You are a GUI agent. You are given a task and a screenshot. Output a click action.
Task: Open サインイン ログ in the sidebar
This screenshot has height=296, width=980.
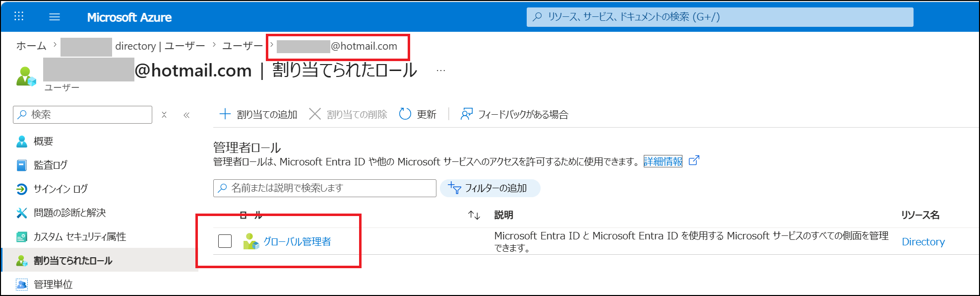[61, 189]
